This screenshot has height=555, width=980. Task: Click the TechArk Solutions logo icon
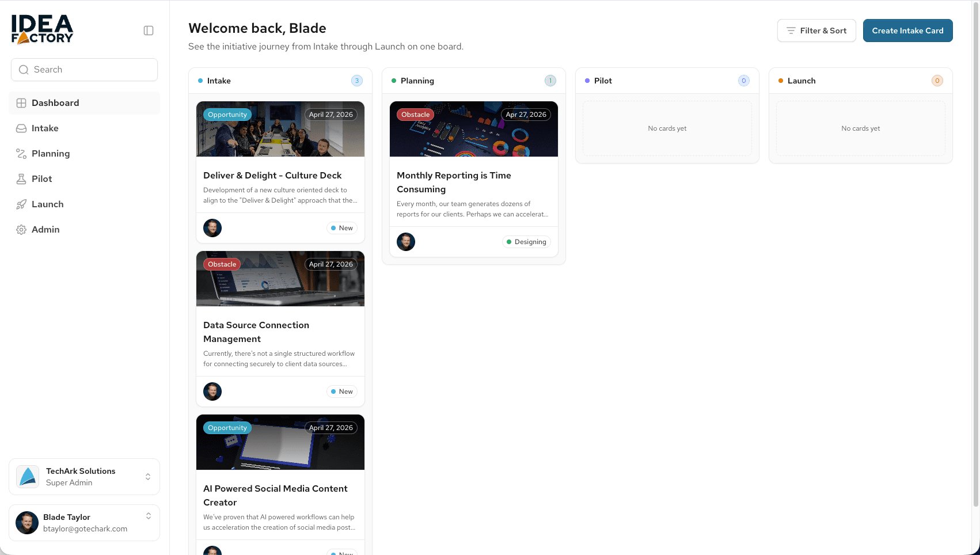(28, 477)
